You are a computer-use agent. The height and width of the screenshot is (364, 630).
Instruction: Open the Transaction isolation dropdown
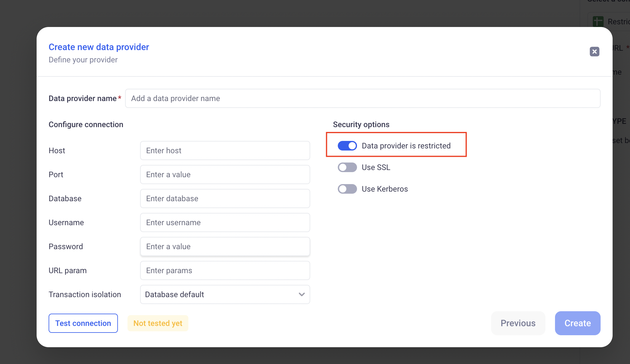click(225, 294)
